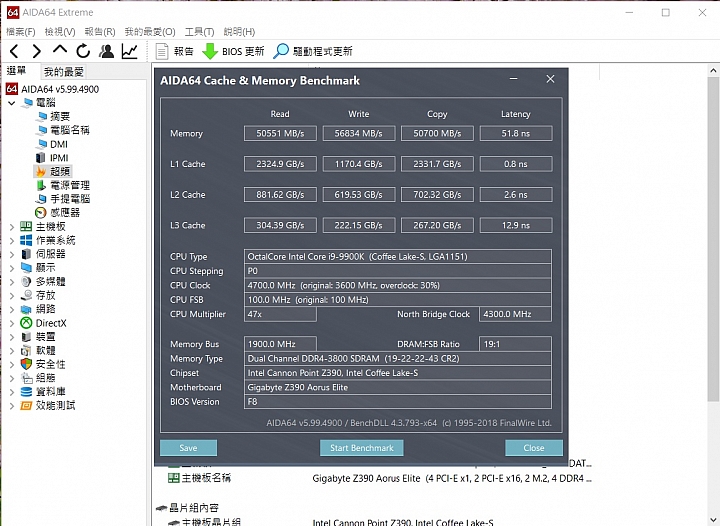The image size is (720, 526).
Task: Click the 主機板名稱 row in main pane
Action: pyautogui.click(x=380, y=478)
